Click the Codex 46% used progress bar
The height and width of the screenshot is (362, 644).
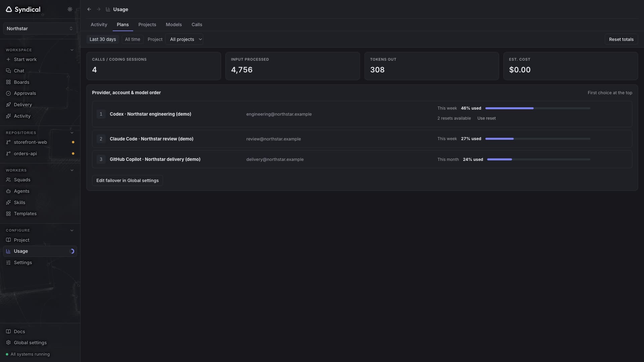pos(538,108)
